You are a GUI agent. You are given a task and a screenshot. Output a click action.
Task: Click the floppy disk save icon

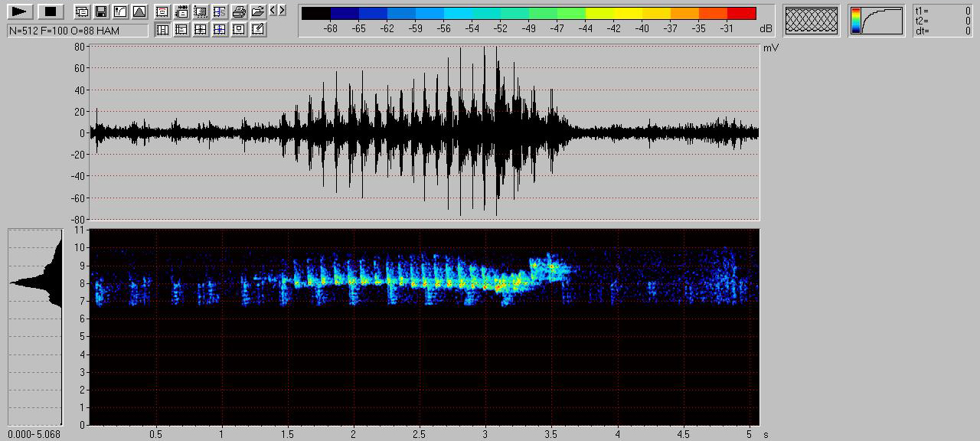[101, 11]
